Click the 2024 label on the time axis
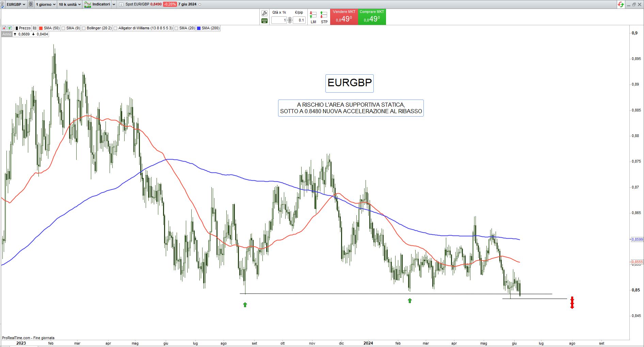The image size is (644, 347). click(368, 343)
